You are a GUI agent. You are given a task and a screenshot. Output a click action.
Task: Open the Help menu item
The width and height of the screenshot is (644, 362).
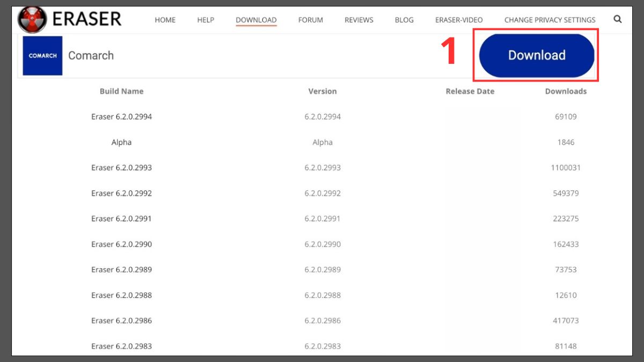[206, 20]
